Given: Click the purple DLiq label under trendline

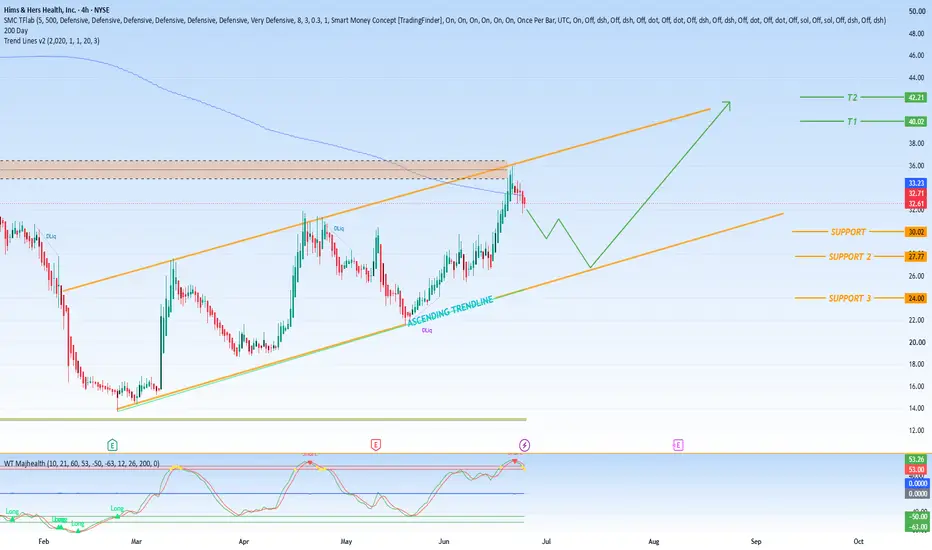Looking at the screenshot, I should coord(427,331).
